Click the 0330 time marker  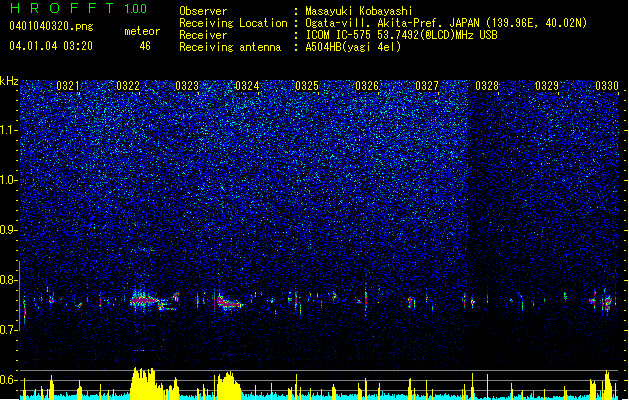point(607,86)
